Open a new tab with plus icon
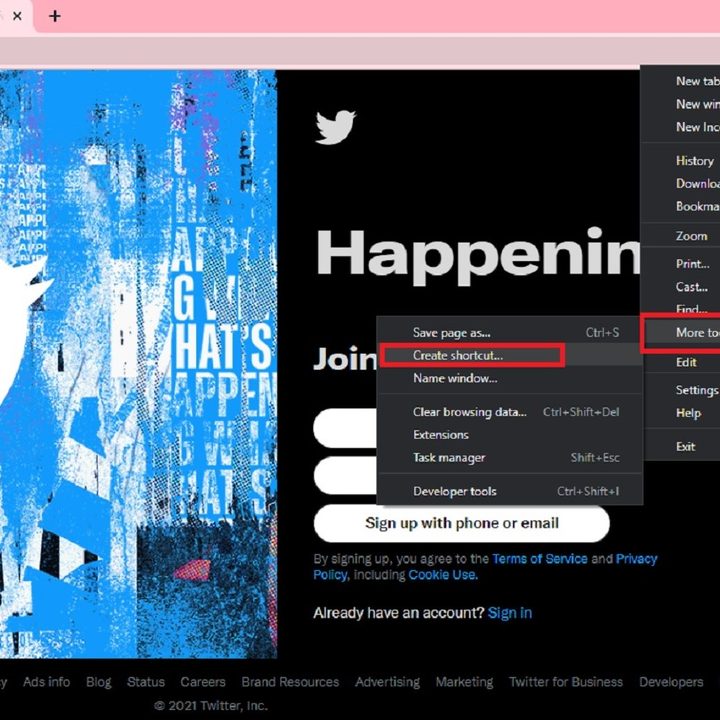 point(55,16)
